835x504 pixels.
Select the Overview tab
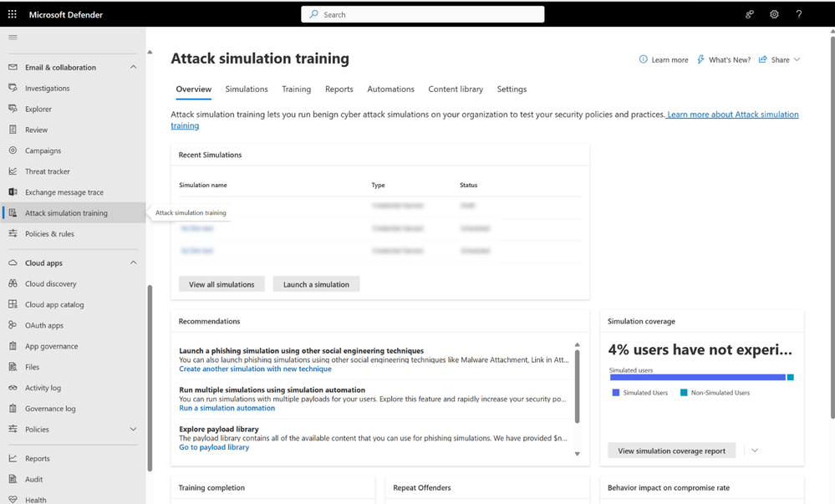click(x=194, y=89)
